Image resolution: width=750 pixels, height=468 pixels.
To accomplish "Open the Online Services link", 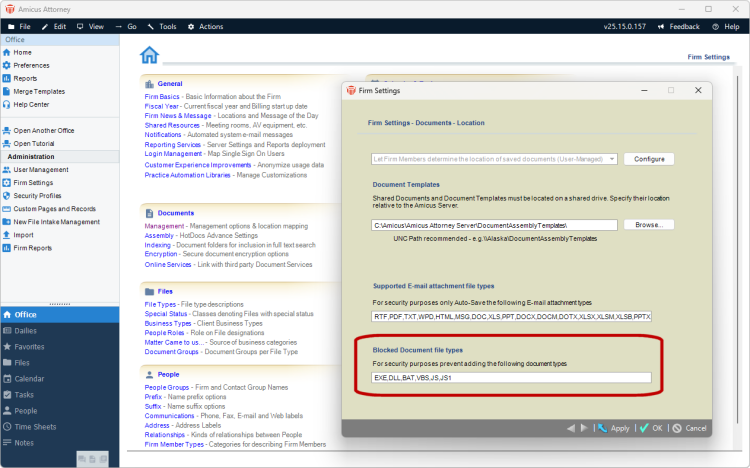I will coord(168,265).
